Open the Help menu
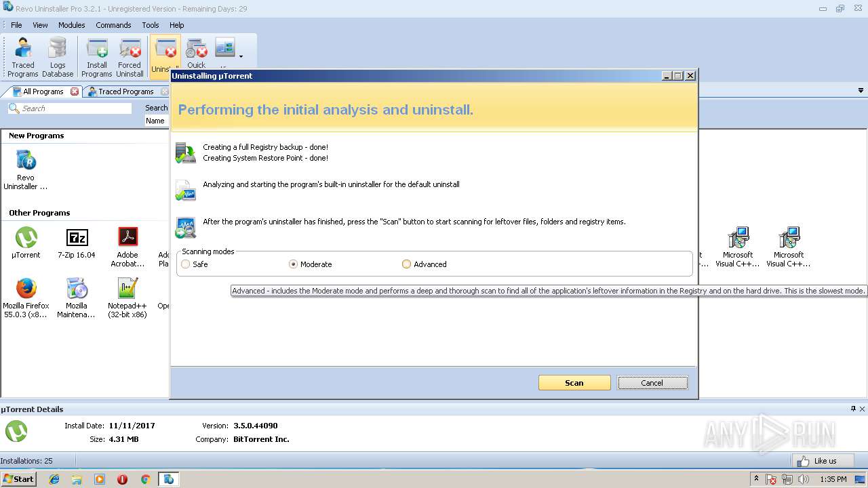Image resolution: width=868 pixels, height=488 pixels. coord(177,25)
